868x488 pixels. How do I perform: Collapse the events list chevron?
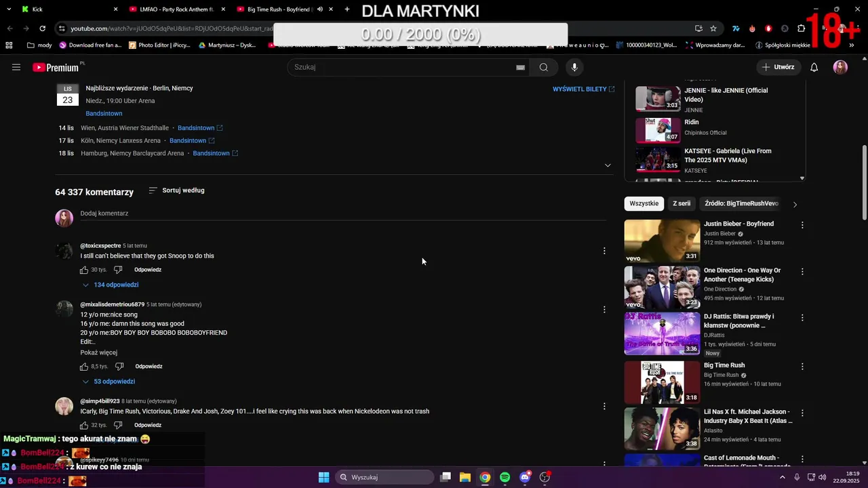click(608, 165)
